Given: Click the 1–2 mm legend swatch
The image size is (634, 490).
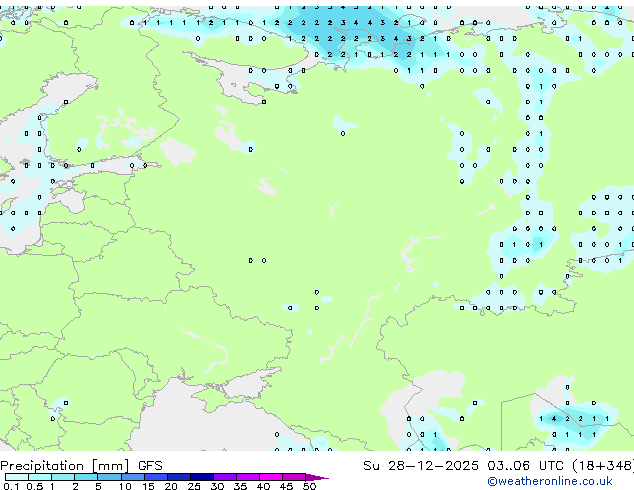Looking at the screenshot, I should (63, 477).
